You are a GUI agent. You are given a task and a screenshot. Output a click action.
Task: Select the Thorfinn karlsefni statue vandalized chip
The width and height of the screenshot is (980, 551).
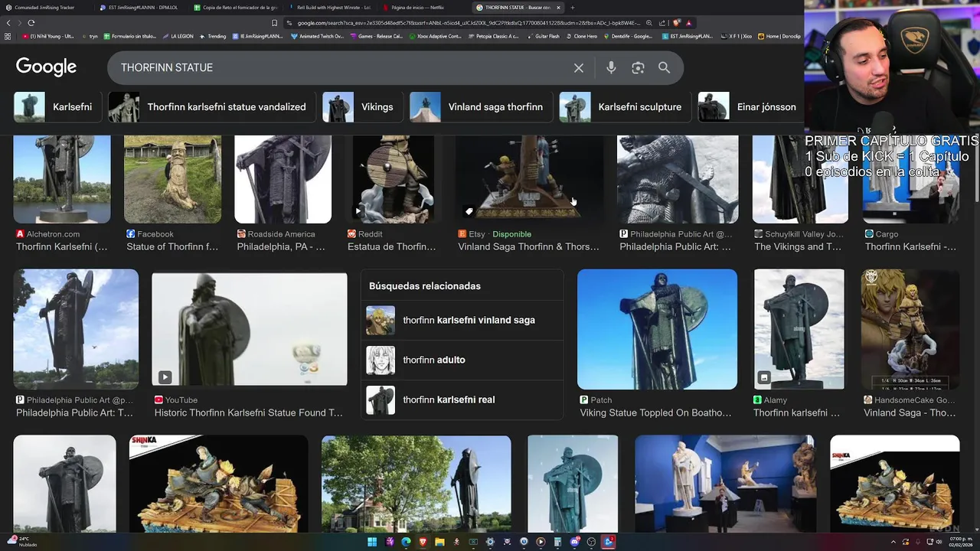tap(211, 107)
